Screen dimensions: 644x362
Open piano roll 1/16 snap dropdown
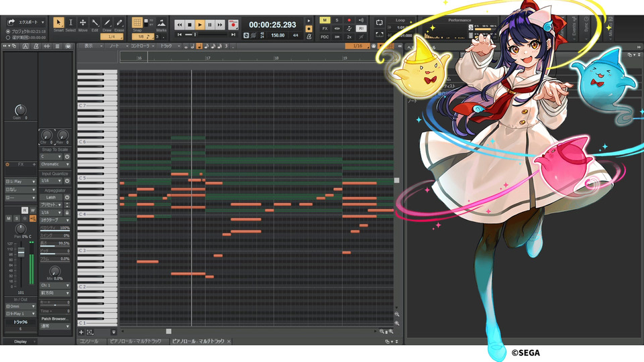pos(358,46)
